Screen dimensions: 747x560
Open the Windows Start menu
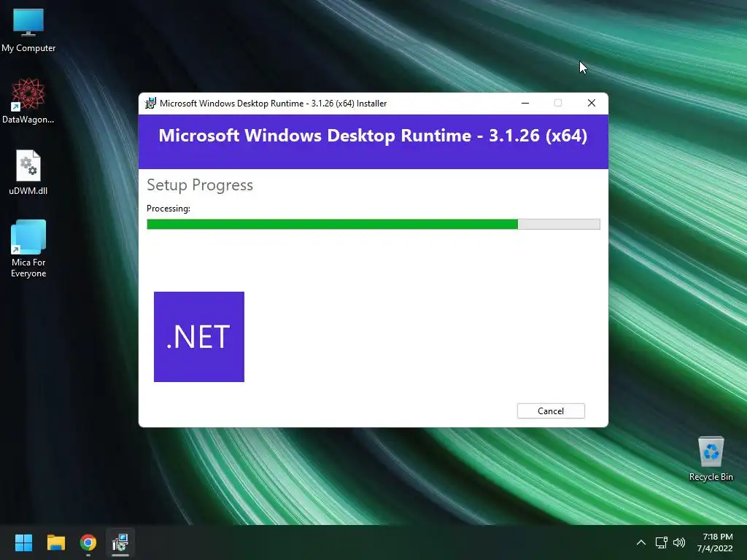click(23, 542)
